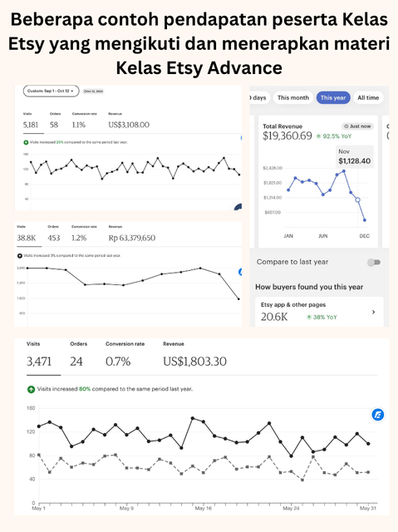
Task: Click the May 16 axis label
Action: pos(203,508)
